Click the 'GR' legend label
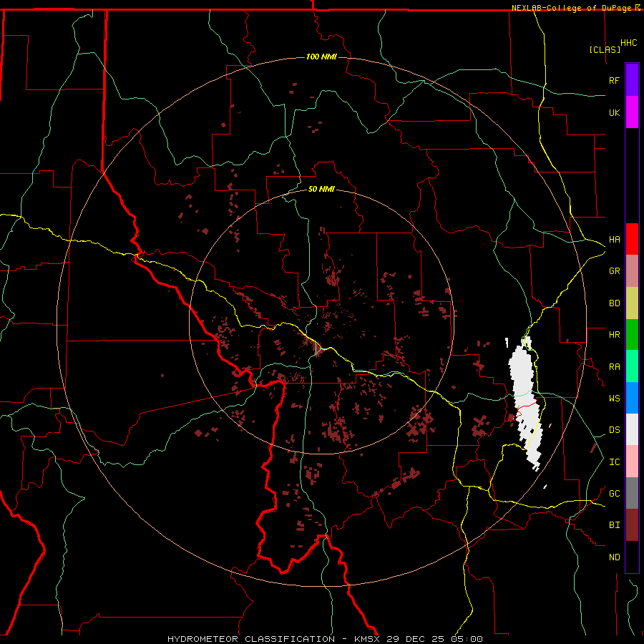The image size is (644, 644). point(614,271)
